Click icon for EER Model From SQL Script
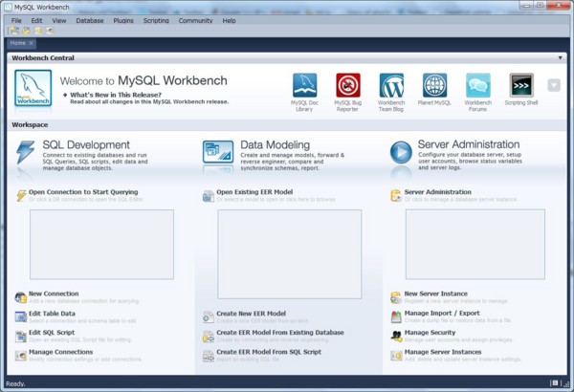Viewport: 574px width, 392px height. 209,356
